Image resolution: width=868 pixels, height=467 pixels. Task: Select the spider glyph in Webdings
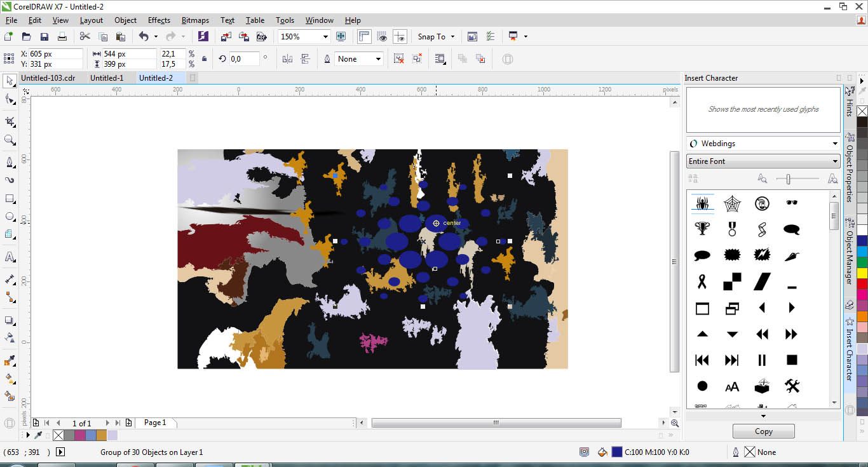coord(702,203)
